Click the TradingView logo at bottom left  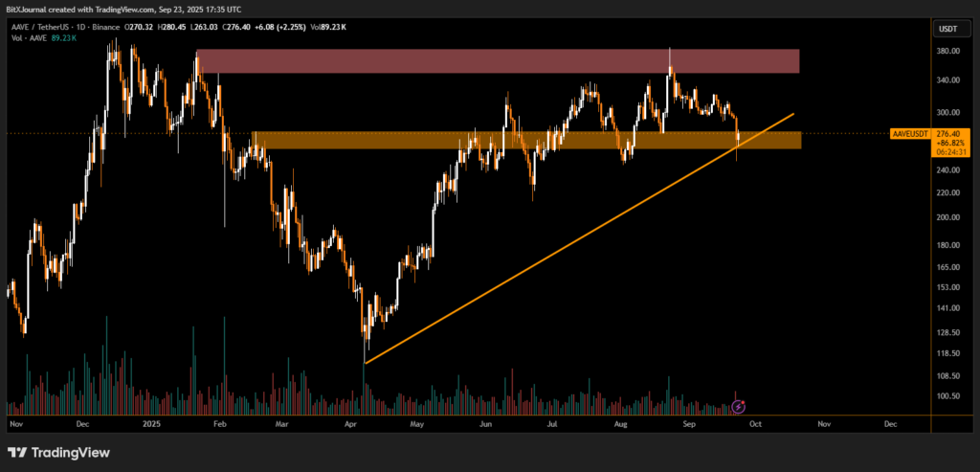pos(59,452)
